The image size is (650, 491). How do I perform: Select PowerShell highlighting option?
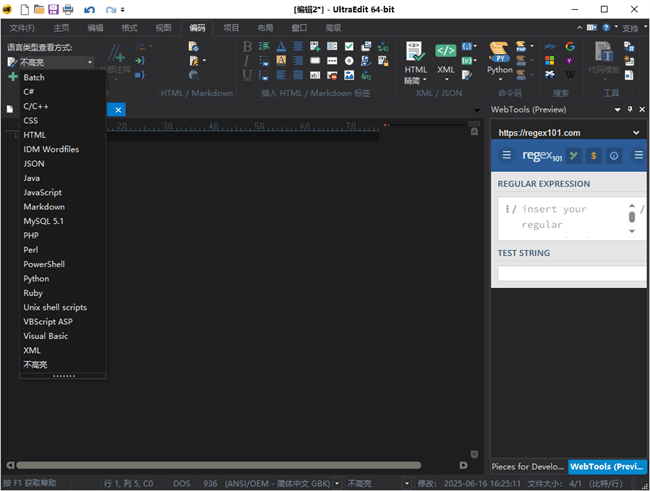click(44, 264)
